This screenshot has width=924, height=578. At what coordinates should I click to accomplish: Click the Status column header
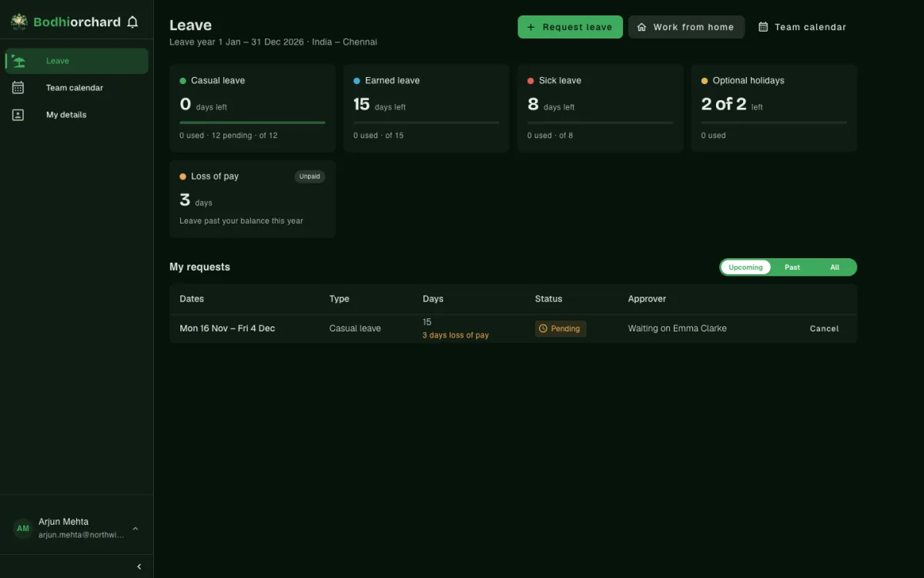(x=549, y=299)
